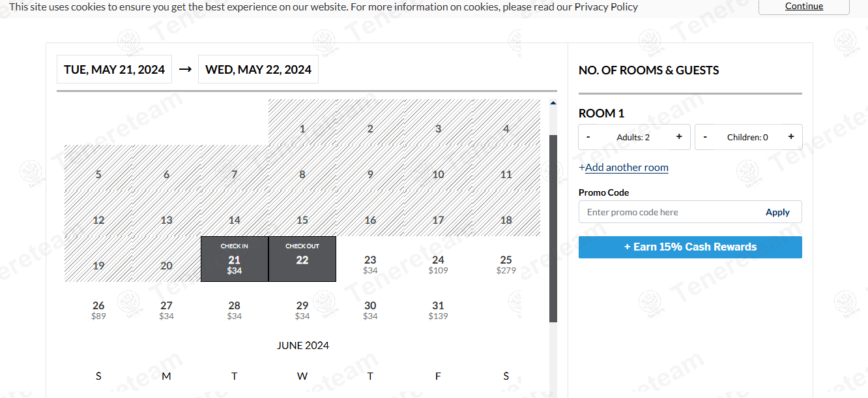868x398 pixels.
Task: Open the Privacy Policy link
Action: tap(606, 7)
